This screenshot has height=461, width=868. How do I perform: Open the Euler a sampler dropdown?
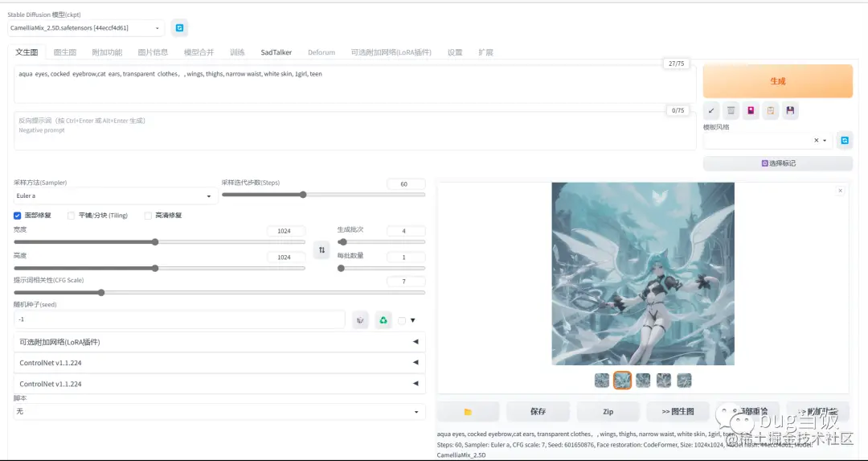[x=116, y=196]
